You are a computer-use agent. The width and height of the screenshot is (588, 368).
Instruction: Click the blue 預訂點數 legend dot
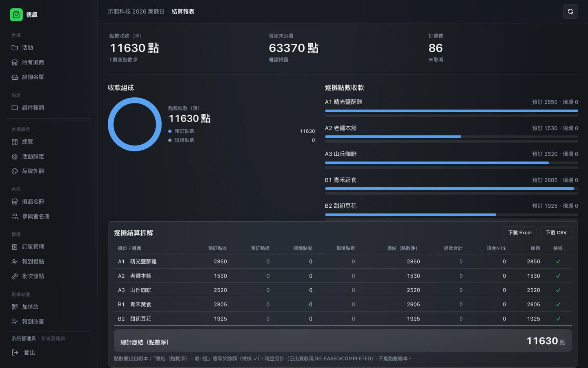170,131
